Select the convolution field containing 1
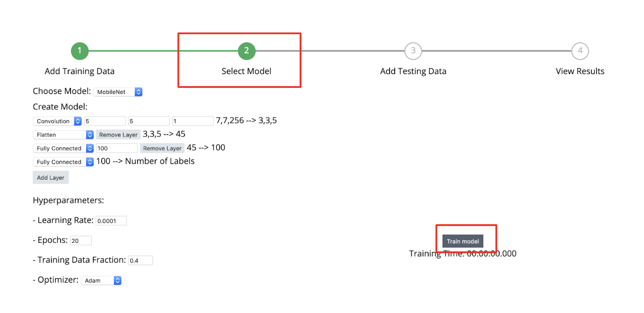644x313 pixels. click(192, 121)
